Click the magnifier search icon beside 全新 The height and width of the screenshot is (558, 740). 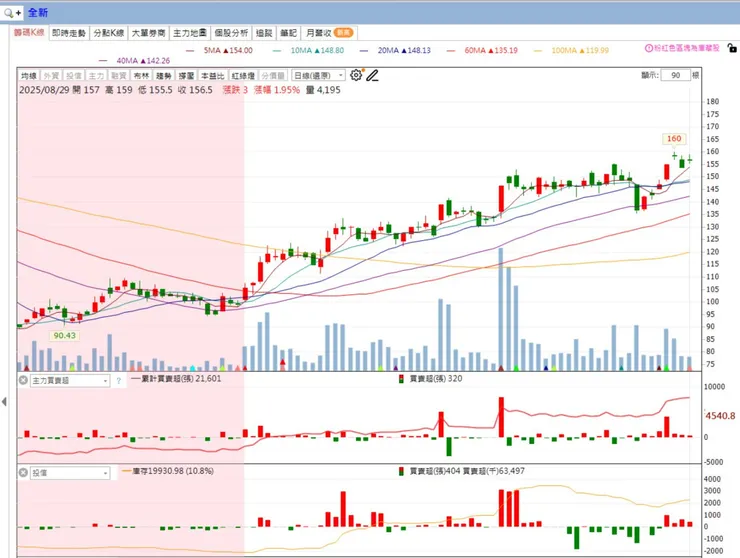(8, 13)
